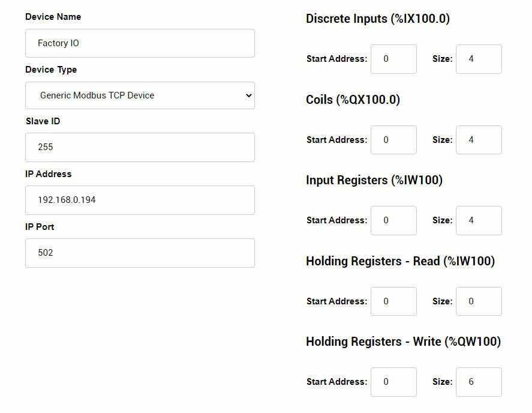Image resolution: width=532 pixels, height=413 pixels.
Task: Open the Device Type dropdown
Action: (x=140, y=95)
